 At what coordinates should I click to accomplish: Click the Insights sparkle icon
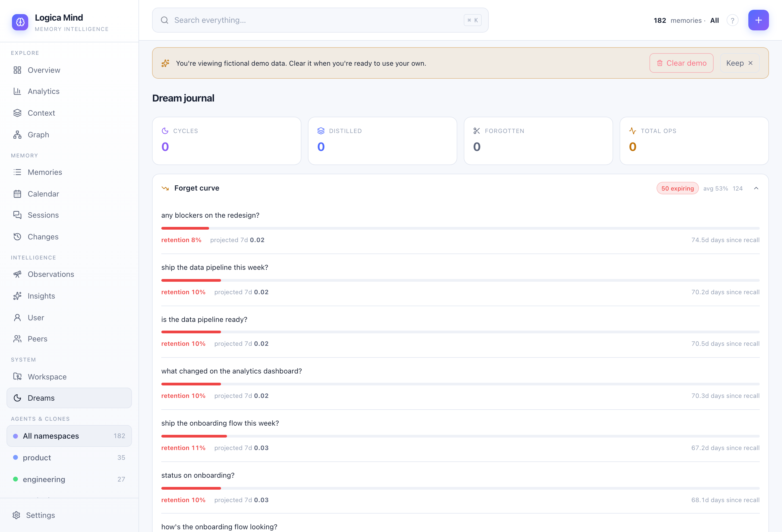pyautogui.click(x=17, y=296)
